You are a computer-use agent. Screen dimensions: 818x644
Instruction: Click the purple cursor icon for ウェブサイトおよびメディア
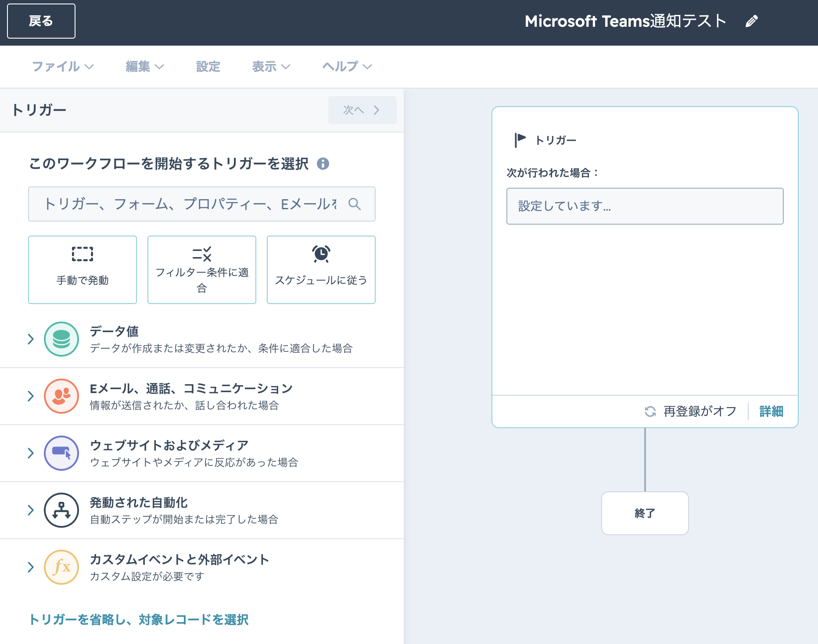click(x=61, y=453)
